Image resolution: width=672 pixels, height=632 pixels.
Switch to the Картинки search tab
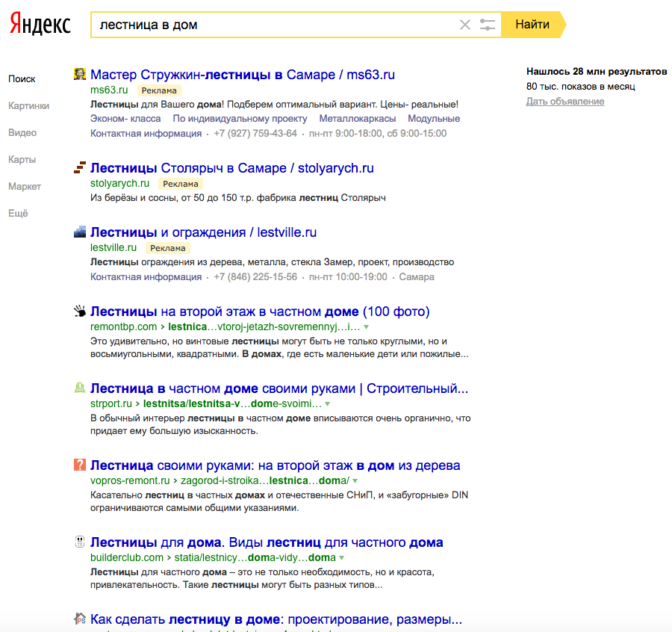tap(28, 106)
